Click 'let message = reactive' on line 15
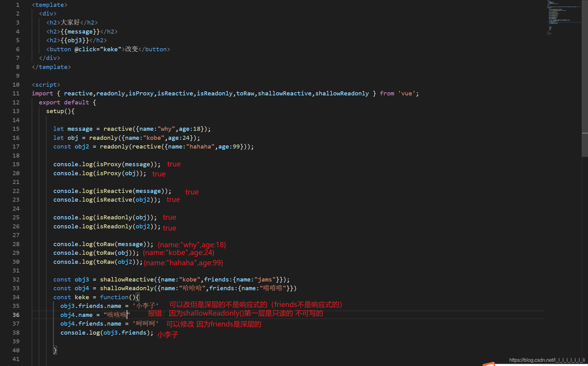 93,129
